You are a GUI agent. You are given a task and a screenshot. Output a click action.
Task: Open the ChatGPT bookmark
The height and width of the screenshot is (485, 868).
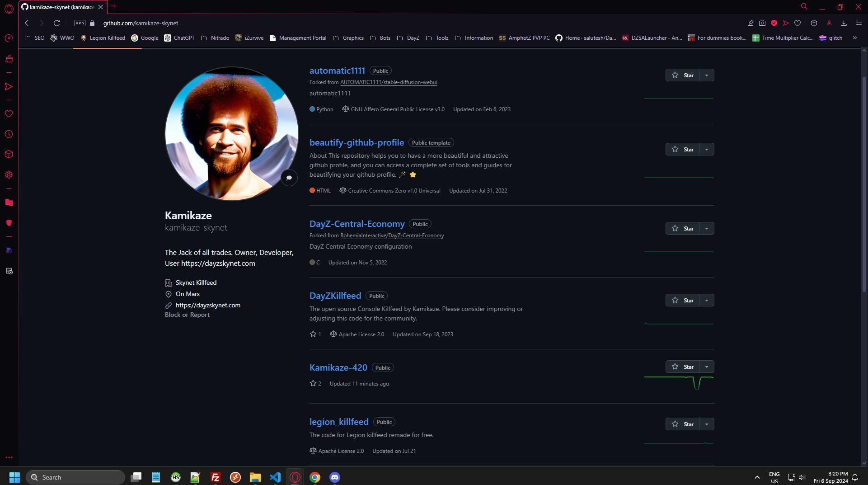click(179, 38)
